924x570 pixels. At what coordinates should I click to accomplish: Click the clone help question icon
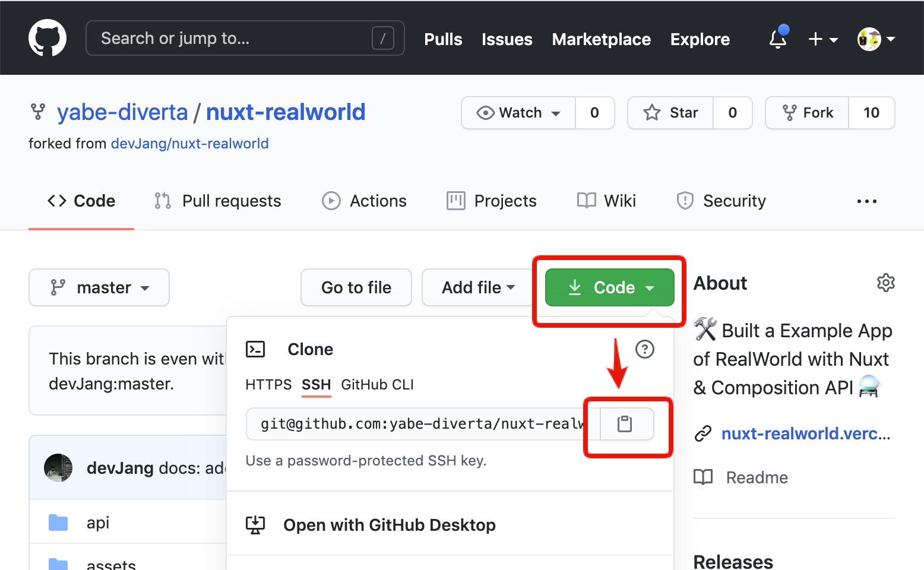[x=645, y=349]
